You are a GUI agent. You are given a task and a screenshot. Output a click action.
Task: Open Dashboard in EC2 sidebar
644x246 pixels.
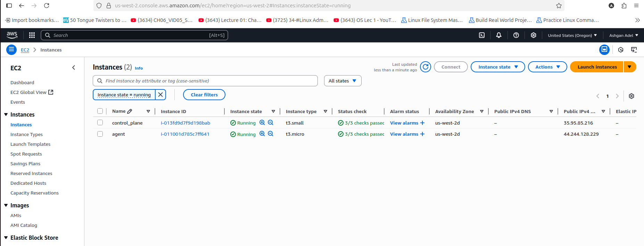(x=22, y=82)
